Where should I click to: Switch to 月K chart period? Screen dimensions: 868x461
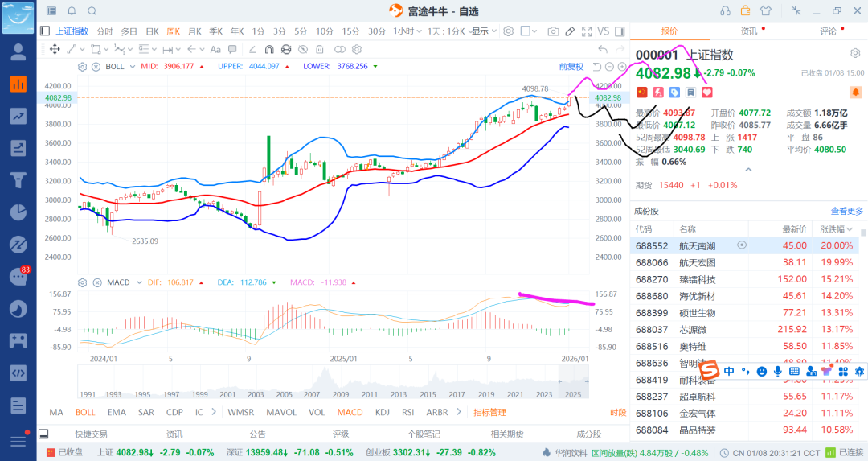pyautogui.click(x=194, y=31)
